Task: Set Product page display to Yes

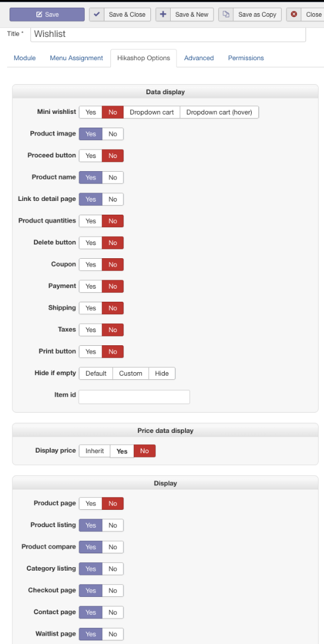Action: click(x=91, y=503)
